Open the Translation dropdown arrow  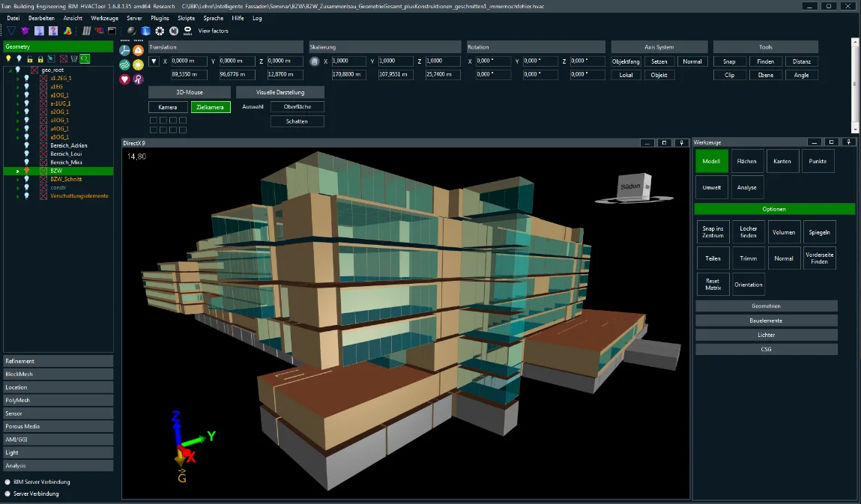[154, 61]
